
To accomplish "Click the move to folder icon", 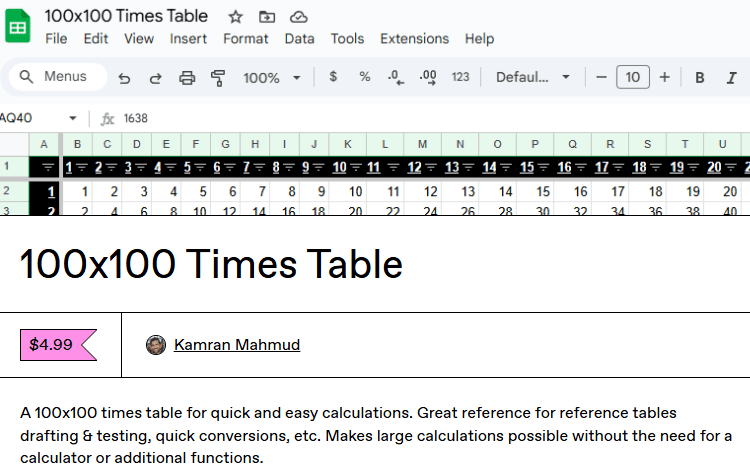I will (266, 17).
